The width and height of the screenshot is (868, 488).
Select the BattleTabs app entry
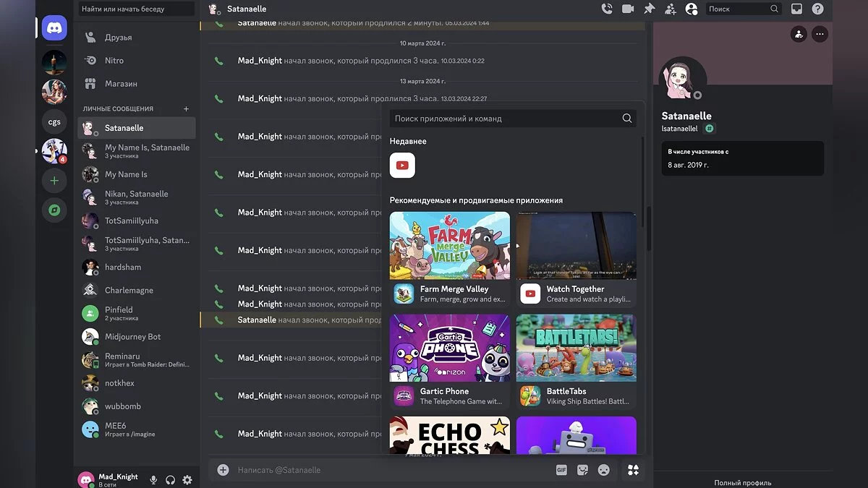(x=576, y=396)
